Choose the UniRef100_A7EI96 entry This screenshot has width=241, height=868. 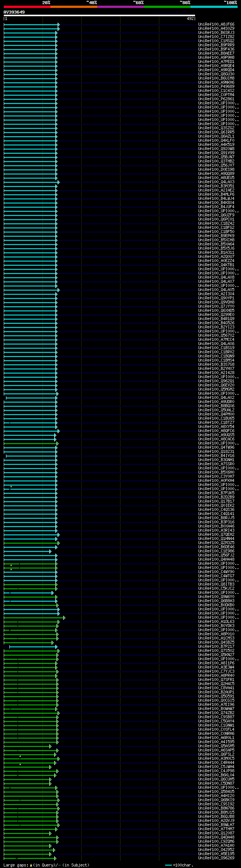point(216,705)
